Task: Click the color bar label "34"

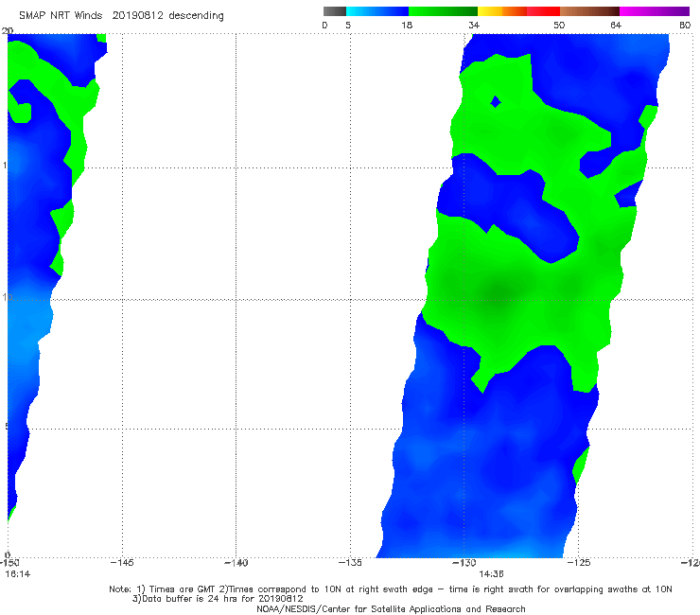Action: point(474,26)
